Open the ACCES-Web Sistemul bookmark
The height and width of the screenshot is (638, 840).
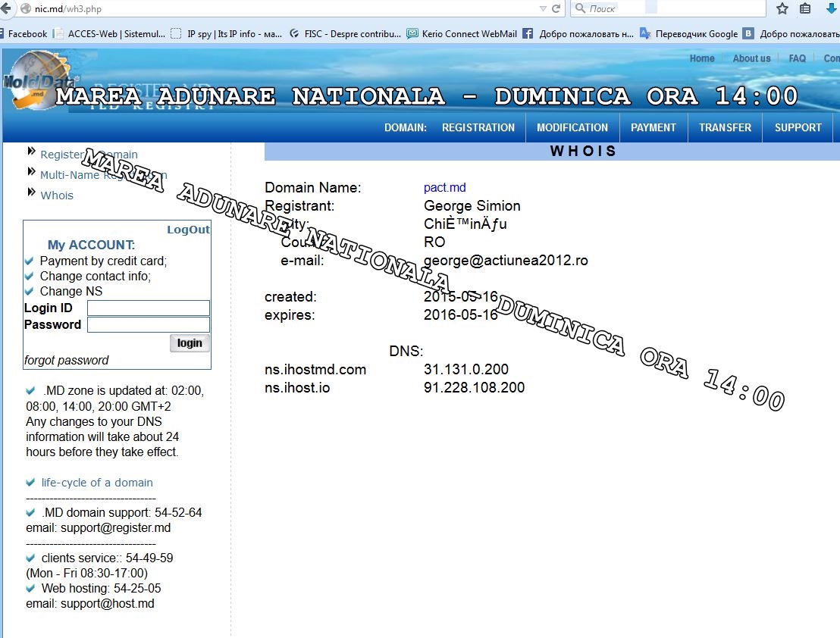tap(110, 34)
